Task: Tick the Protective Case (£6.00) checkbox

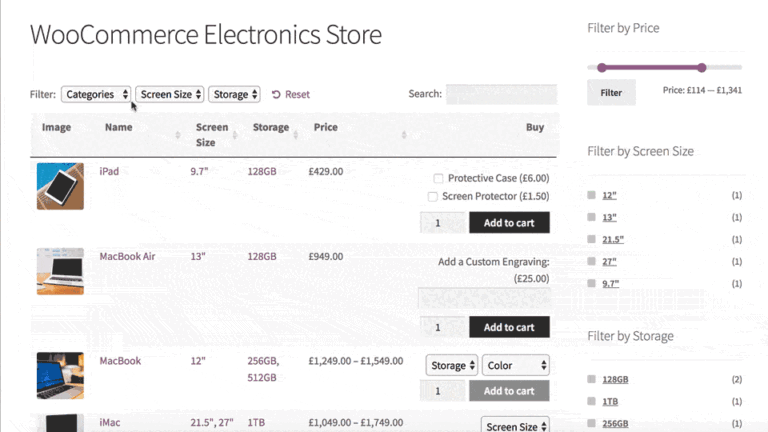Action: click(438, 178)
